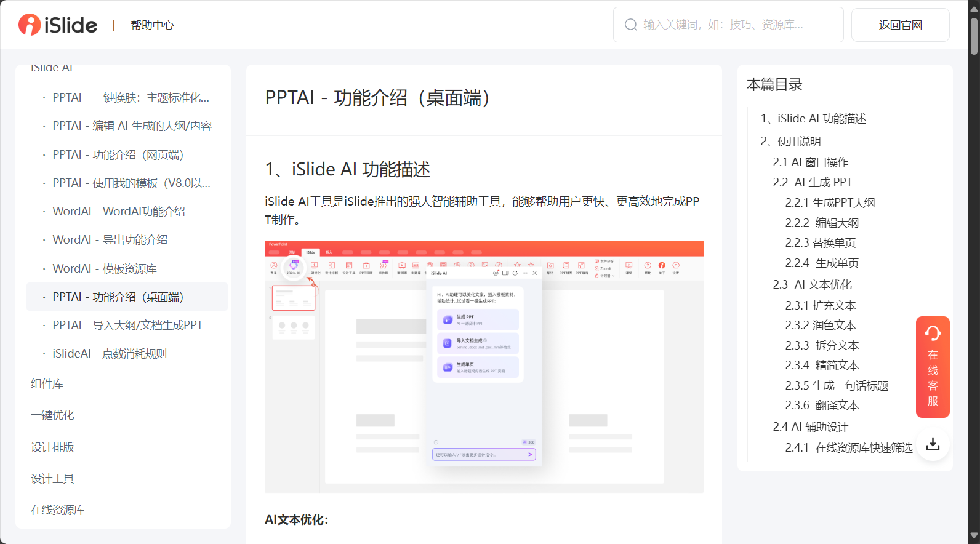Jump to 2.4.1 在线资源库快速筛选
This screenshot has height=544, width=980.
click(x=849, y=447)
